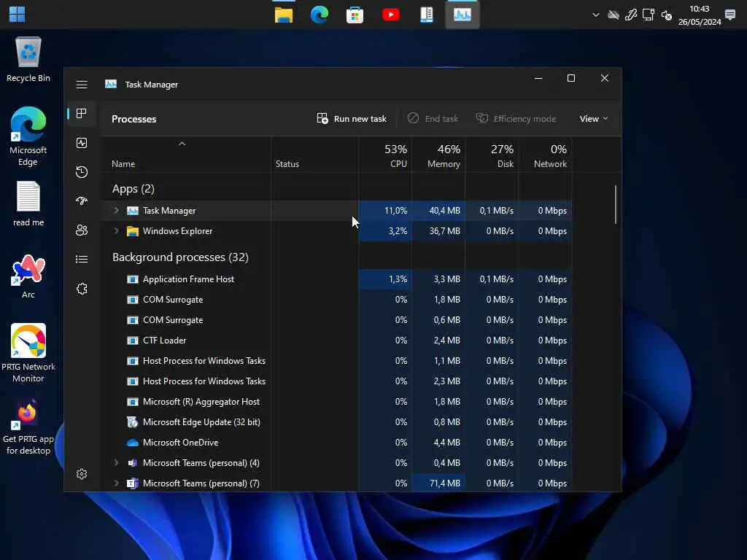Sort by Memory 46% column header
Screen dimensions: 747x560
coord(438,155)
